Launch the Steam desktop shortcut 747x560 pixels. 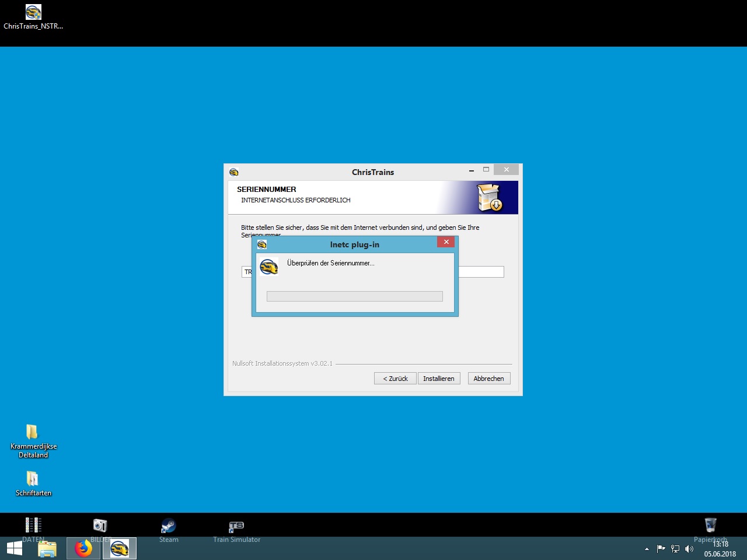(169, 530)
